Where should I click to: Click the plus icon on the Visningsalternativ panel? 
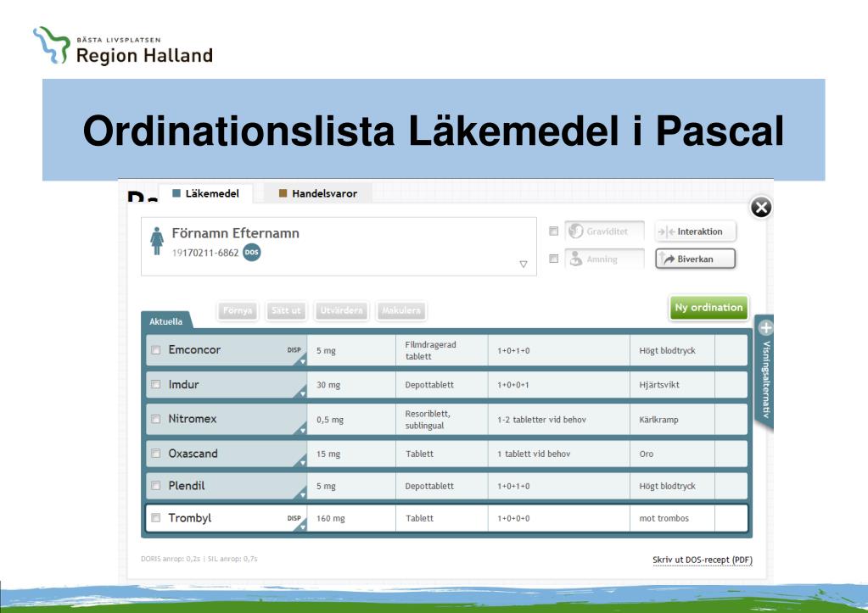pyautogui.click(x=765, y=328)
